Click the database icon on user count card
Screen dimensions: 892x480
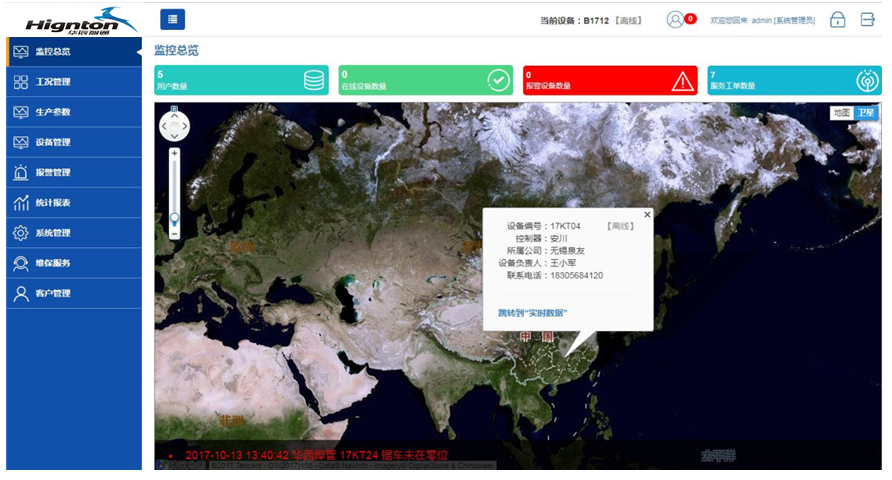(x=314, y=81)
